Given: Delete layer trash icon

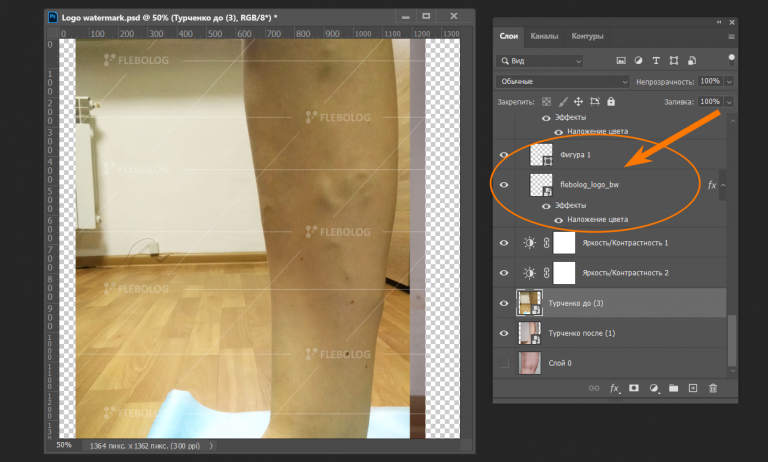Looking at the screenshot, I should click(713, 388).
